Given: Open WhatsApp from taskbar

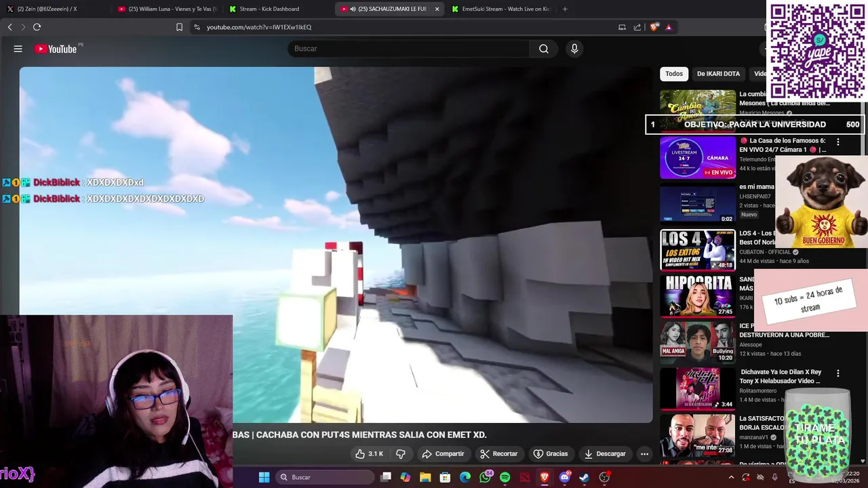Looking at the screenshot, I should pos(485,477).
